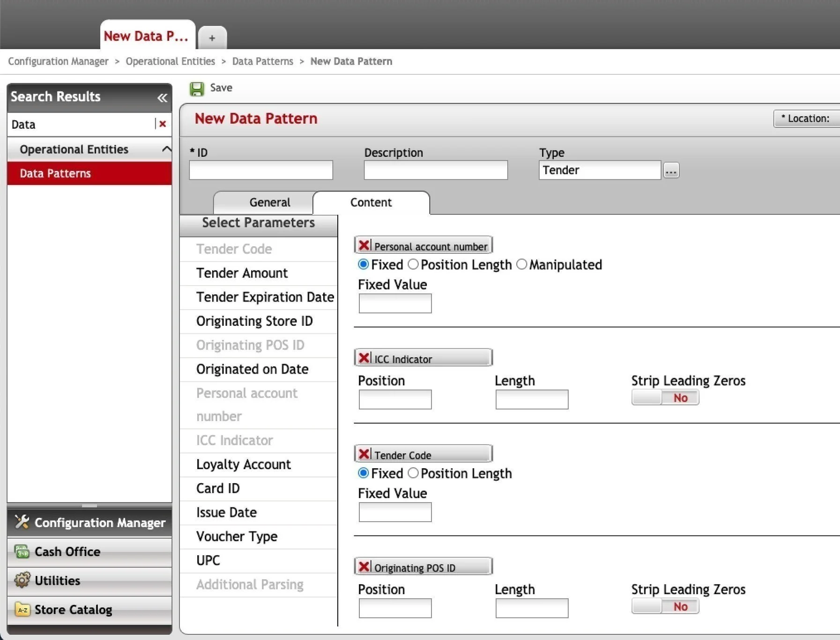The width and height of the screenshot is (840, 640).
Task: Open a new tab with plus button
Action: click(212, 38)
